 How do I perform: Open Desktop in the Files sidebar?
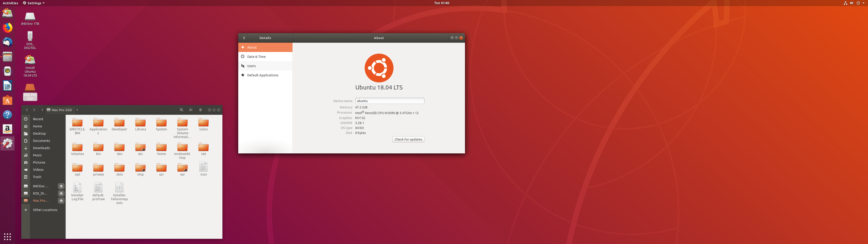point(44,134)
